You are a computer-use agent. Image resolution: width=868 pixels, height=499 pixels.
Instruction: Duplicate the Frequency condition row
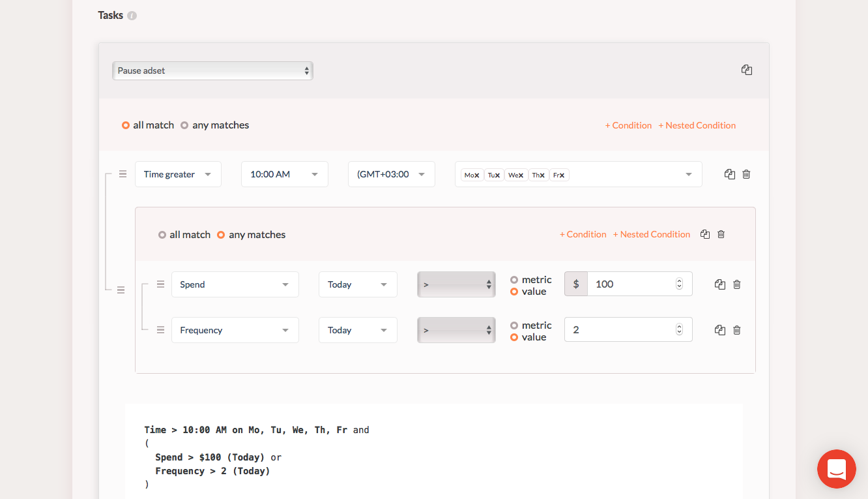pos(719,330)
